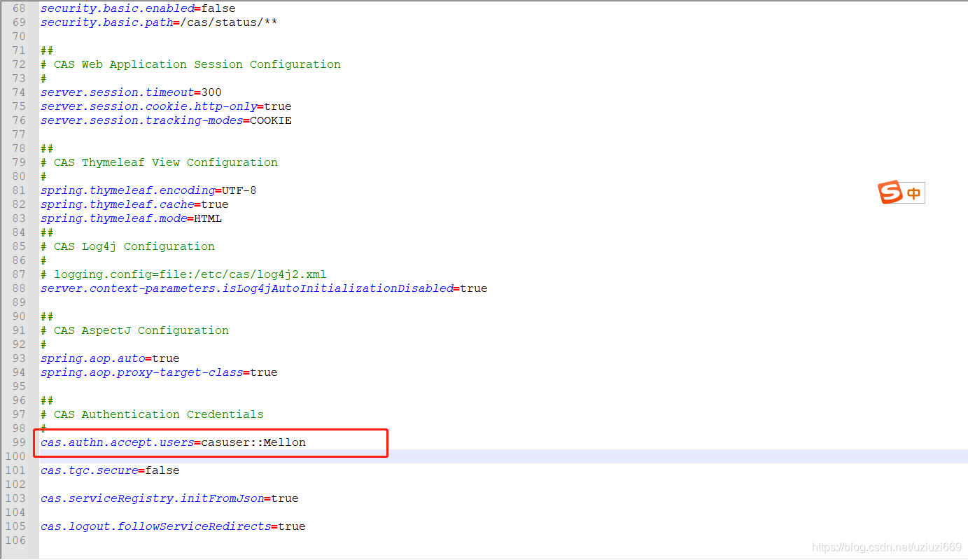Screen dimensions: 968x560
Task: Click the server.session.cookie.http-only=true line
Action: click(166, 106)
